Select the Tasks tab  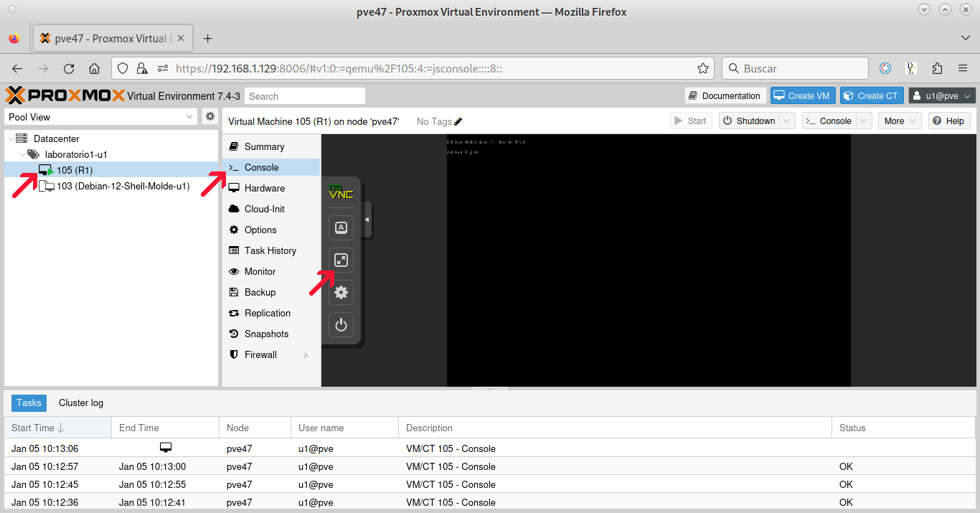point(29,403)
